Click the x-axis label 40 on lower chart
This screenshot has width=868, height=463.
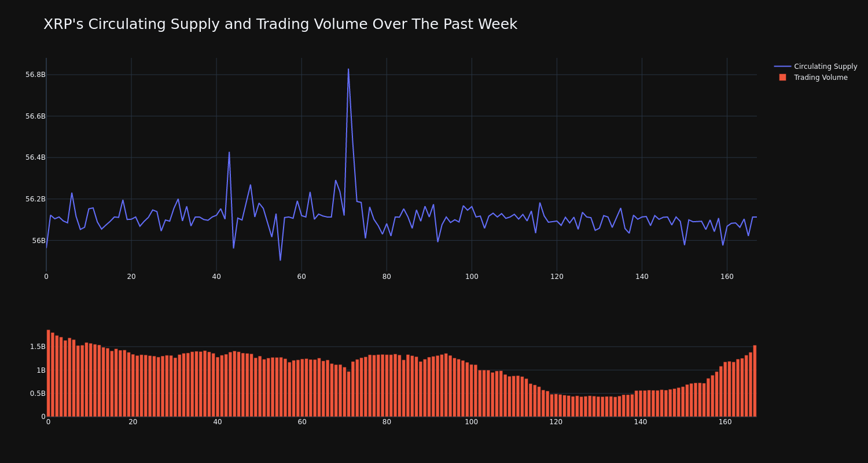218,422
